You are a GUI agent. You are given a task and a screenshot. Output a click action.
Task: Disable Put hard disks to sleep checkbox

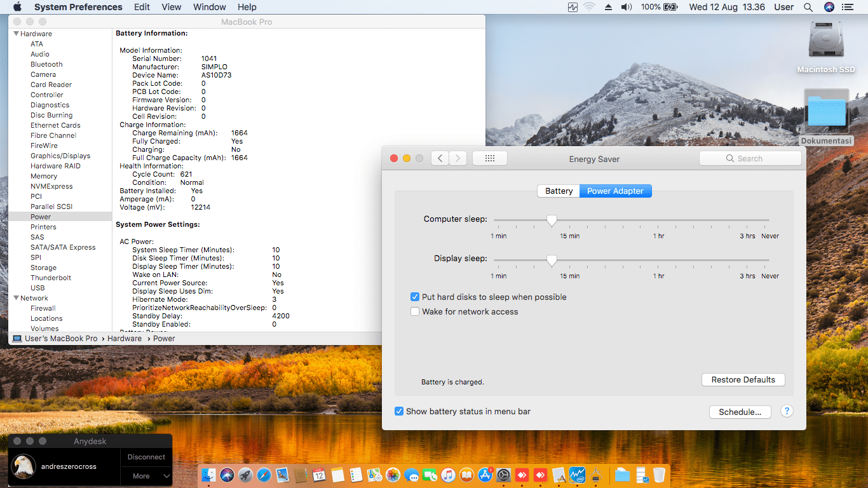(x=415, y=297)
